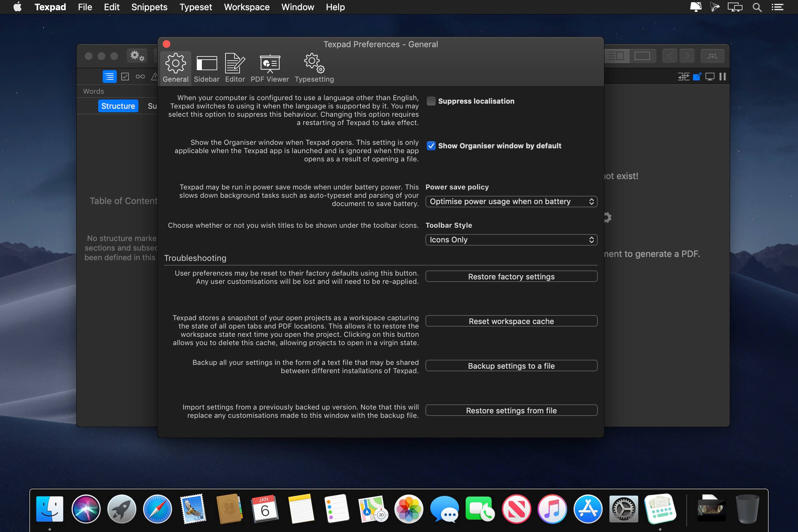Screen dimensions: 798x532
Task: Select the todo checkmark icon in the sidebar
Action: click(125, 76)
